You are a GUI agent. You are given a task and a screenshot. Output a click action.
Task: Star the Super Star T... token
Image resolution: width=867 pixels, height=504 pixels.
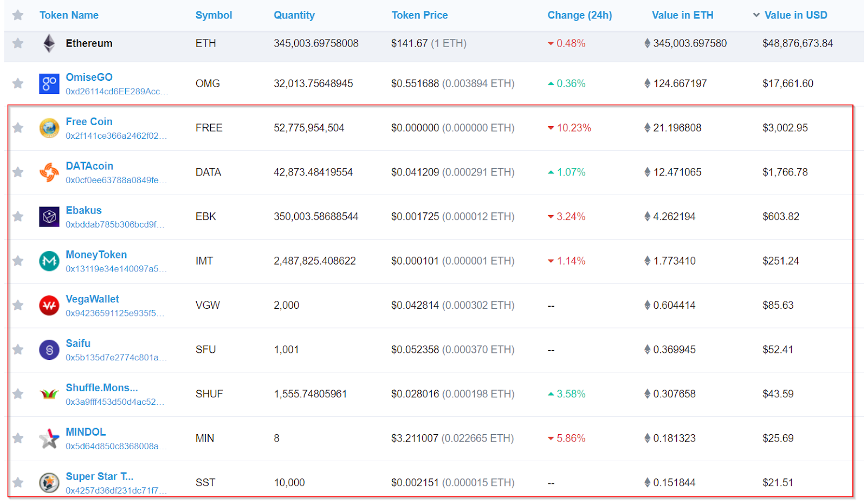click(x=18, y=483)
